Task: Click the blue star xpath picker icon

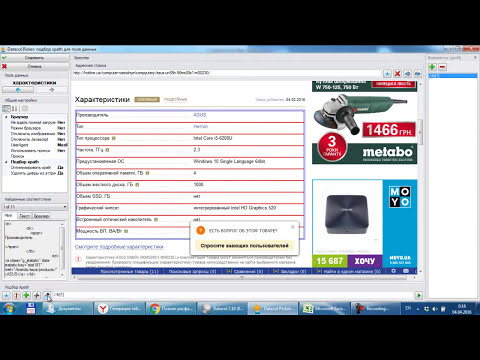Action: [x=6, y=295]
